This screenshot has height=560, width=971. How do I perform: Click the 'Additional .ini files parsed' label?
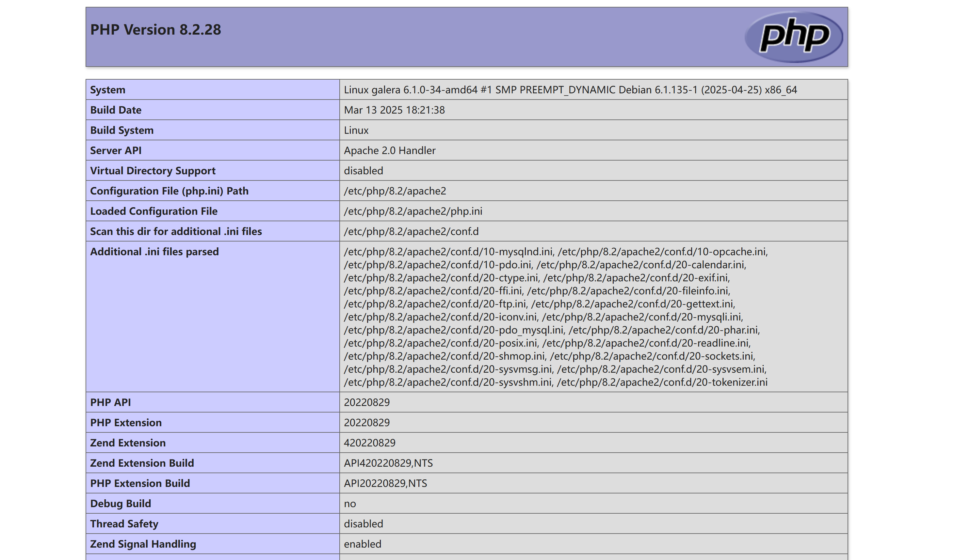pyautogui.click(x=154, y=252)
